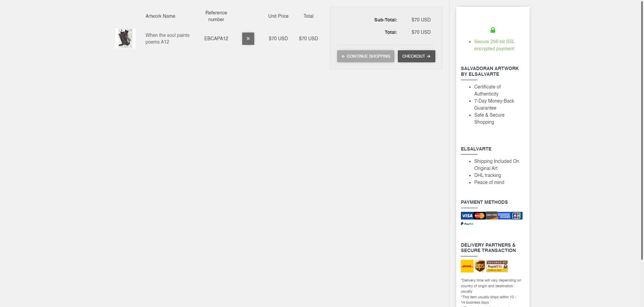Click the PayPal logo
Image resolution: width=644 pixels, height=307 pixels.
point(467,224)
